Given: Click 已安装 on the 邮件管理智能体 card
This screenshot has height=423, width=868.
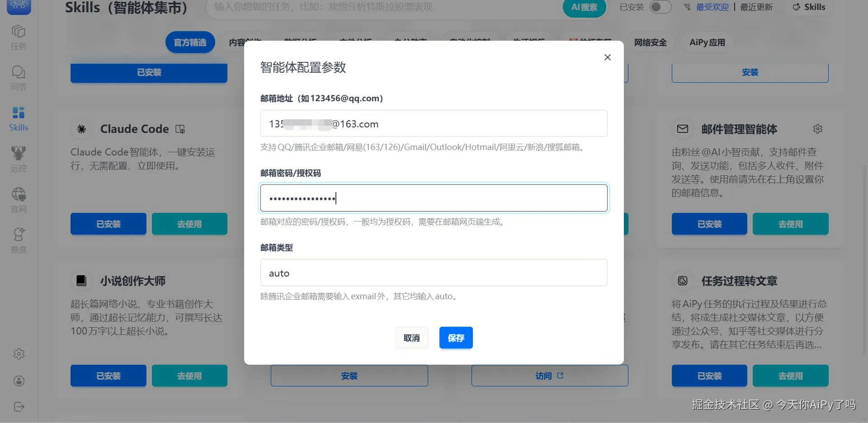Looking at the screenshot, I should [709, 224].
